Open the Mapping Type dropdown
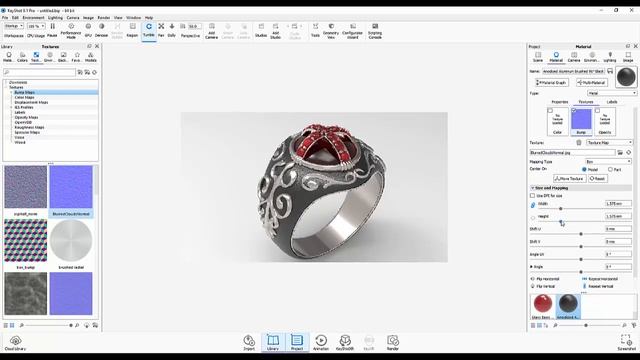The height and width of the screenshot is (360, 640). [x=608, y=162]
